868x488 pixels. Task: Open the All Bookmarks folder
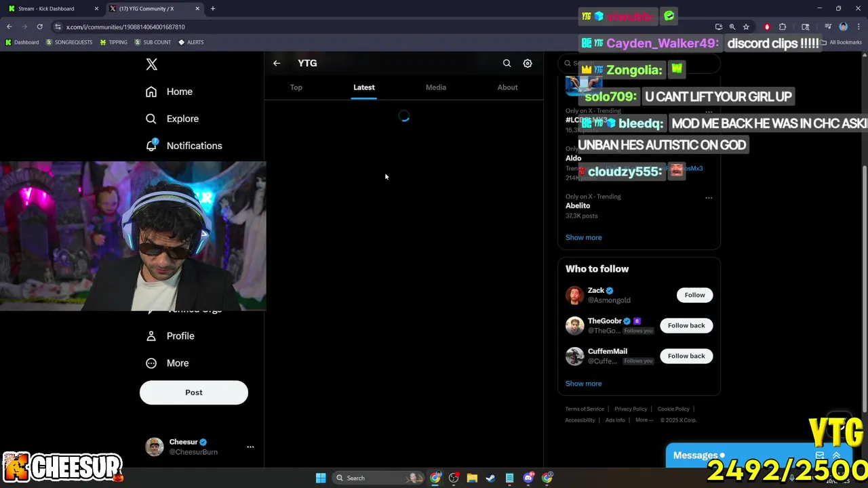[841, 42]
